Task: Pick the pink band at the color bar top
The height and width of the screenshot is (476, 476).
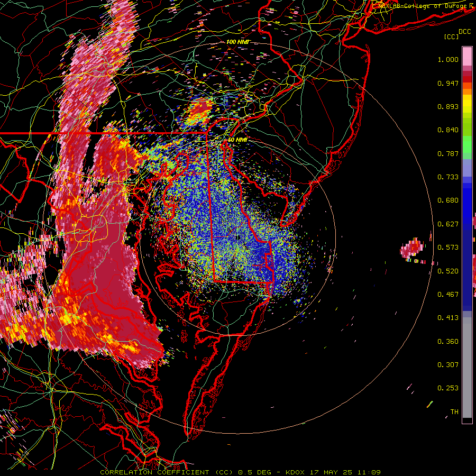Action: point(467,56)
